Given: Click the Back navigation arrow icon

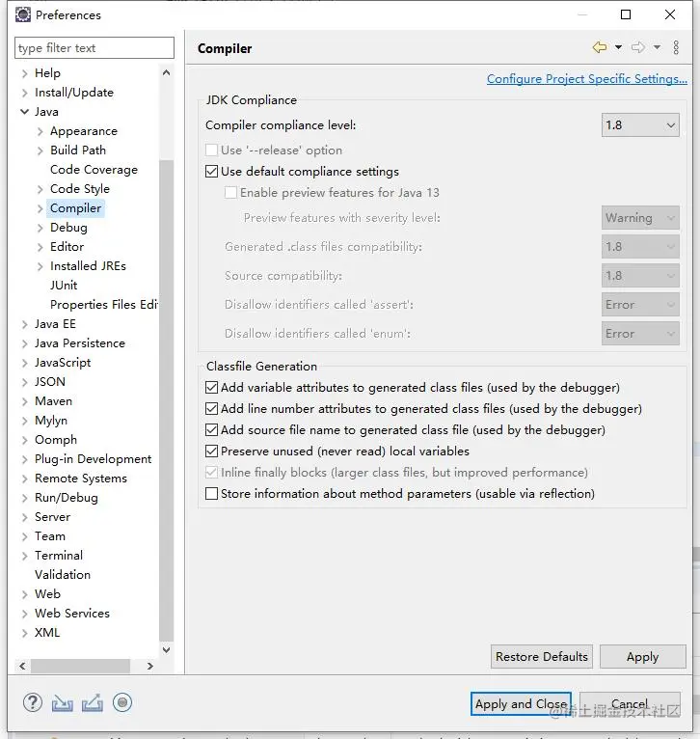Looking at the screenshot, I should [600, 47].
